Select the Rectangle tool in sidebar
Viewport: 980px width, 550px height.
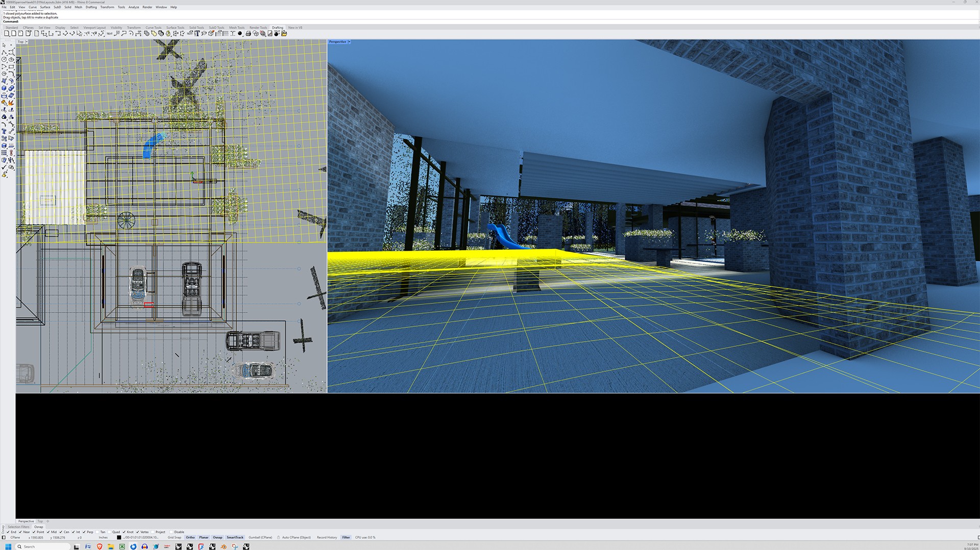click(x=11, y=67)
